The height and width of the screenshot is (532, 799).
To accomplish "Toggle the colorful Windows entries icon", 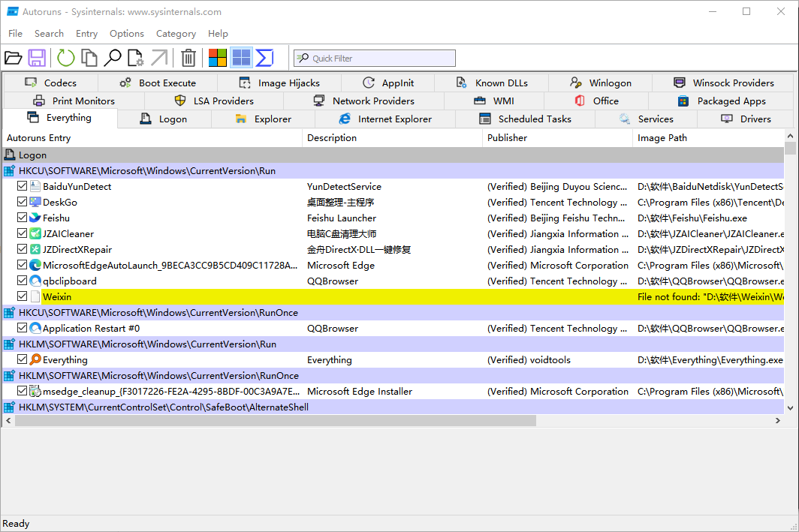I will click(x=218, y=58).
